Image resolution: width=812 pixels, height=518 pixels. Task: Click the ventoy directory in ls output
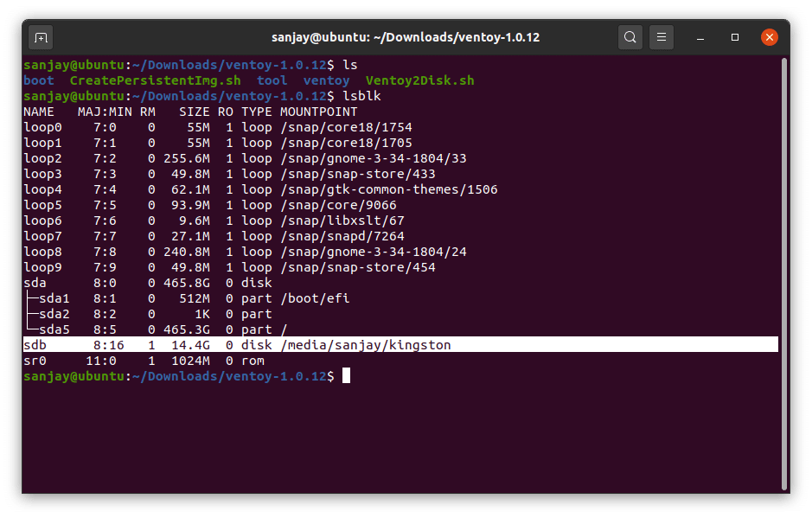pyautogui.click(x=326, y=80)
